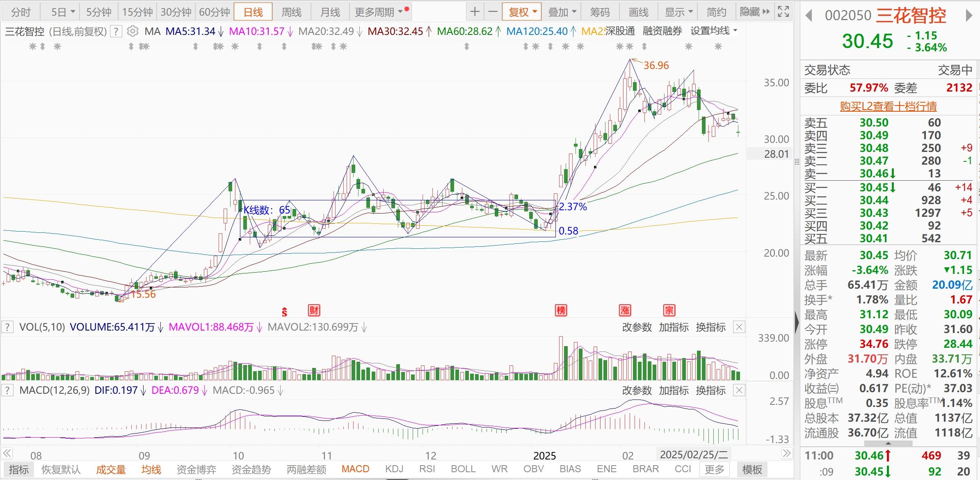
Task: Click 隐藏 hide panel button
Action: click(754, 12)
